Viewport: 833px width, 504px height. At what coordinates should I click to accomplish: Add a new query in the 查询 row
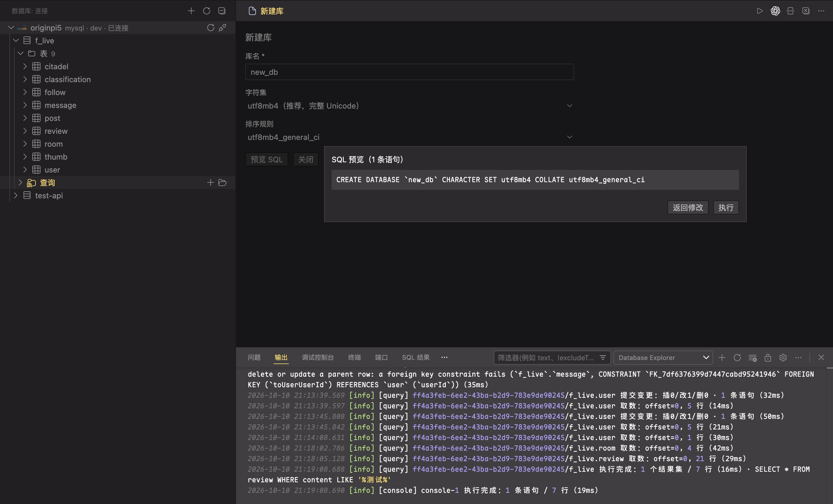210,183
